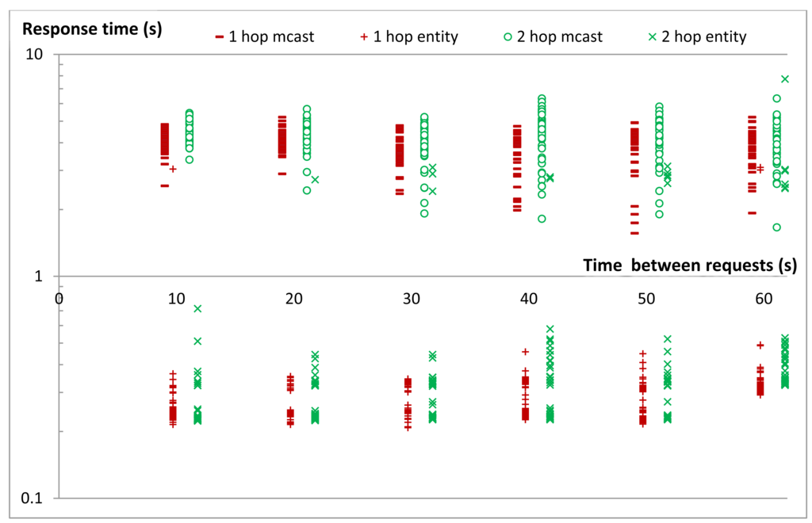Click the "1 hop mcast" legend label
The image size is (812, 523).
(271, 36)
